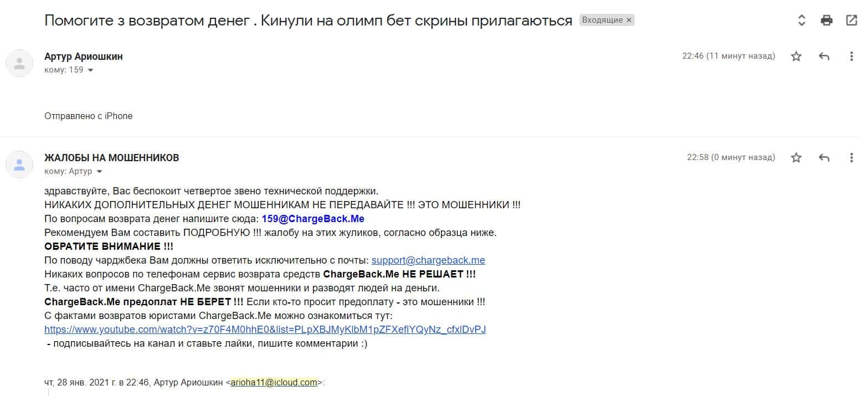The image size is (868, 396).
Task: Click Артур Ариошкин's avatar picture
Action: (x=19, y=63)
